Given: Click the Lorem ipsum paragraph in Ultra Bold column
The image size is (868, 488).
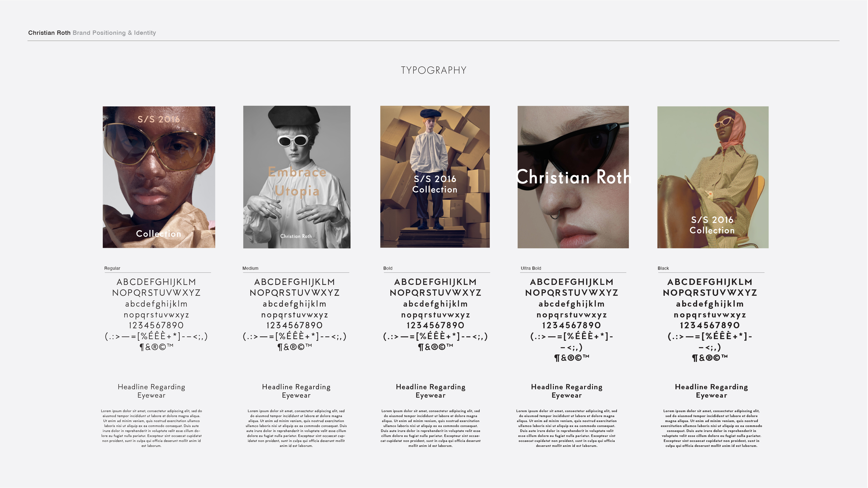Looking at the screenshot, I should point(567,428).
